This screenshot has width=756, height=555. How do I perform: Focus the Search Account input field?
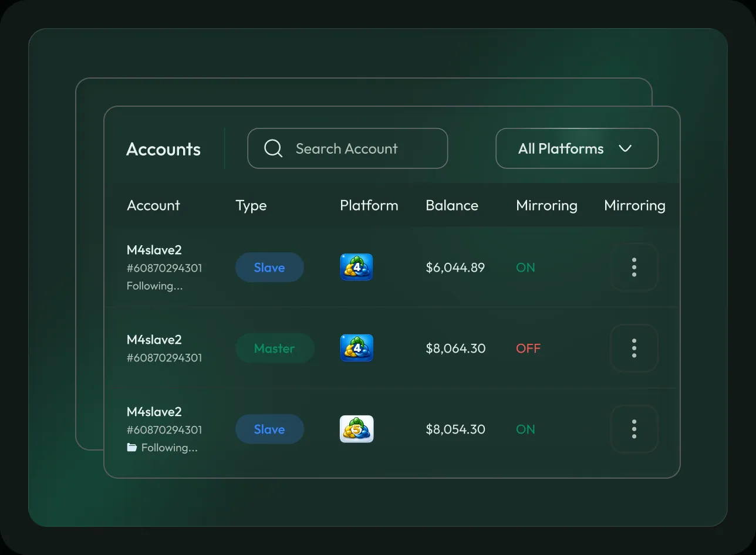(x=347, y=148)
